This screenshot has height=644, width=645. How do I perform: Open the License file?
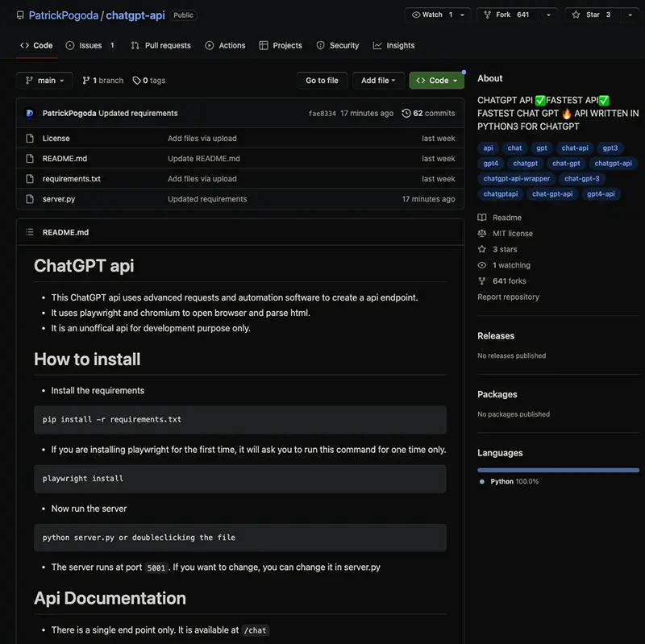[x=56, y=139]
